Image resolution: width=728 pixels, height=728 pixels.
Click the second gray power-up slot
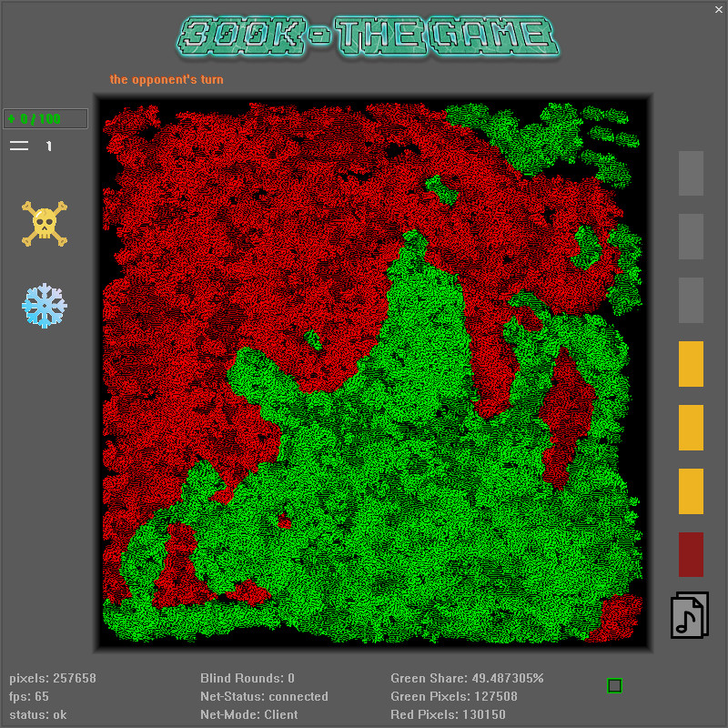(x=690, y=237)
